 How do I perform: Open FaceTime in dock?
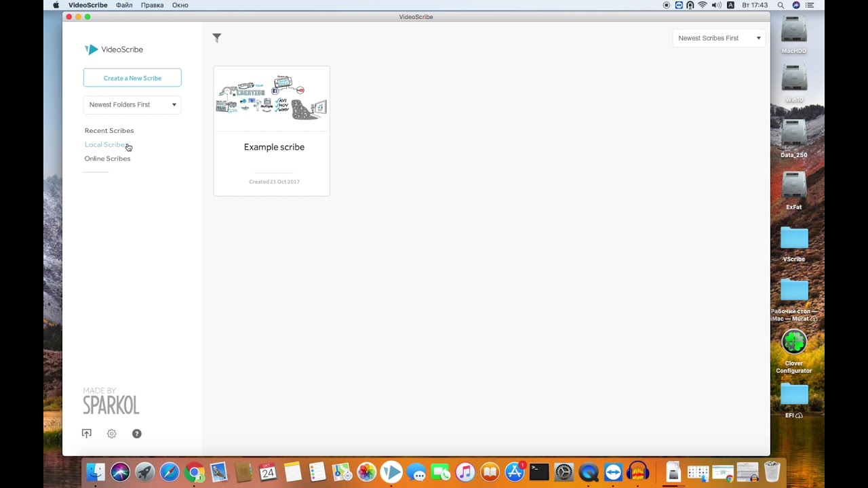[x=441, y=472]
